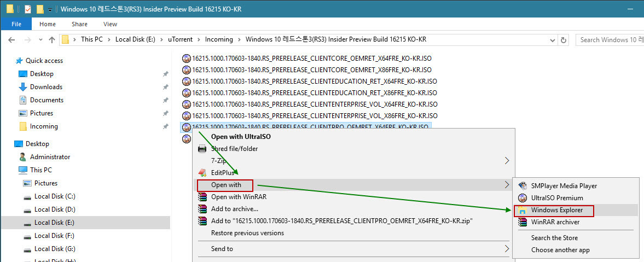Select the Desktop root tree node
The height and width of the screenshot is (262, 644).
click(x=37, y=144)
